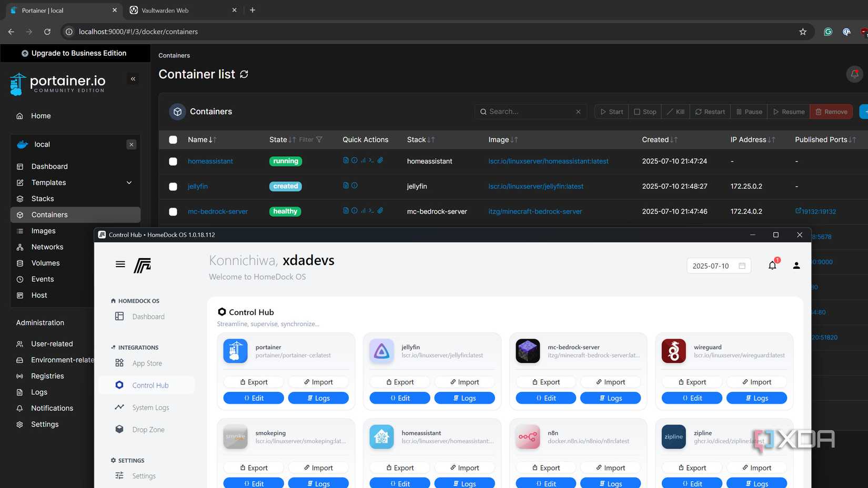Switch to Vaultwarden Web tab
This screenshot has width=868, height=488.
pyautogui.click(x=183, y=10)
